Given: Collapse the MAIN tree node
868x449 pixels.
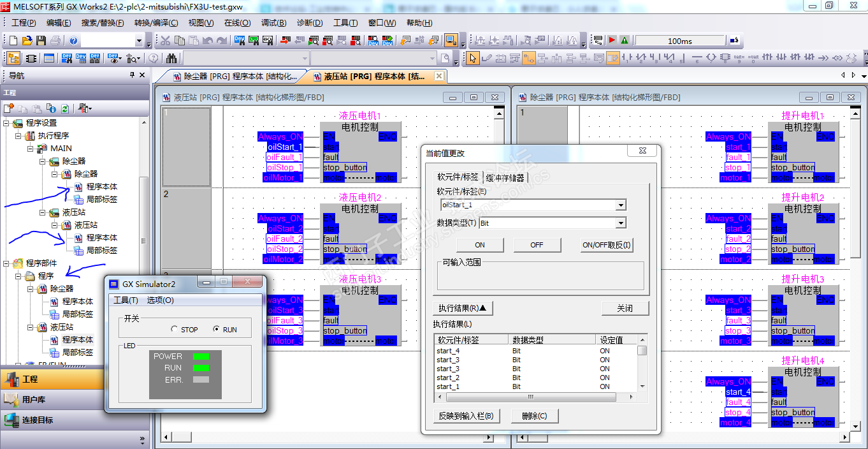Looking at the screenshot, I should pos(31,149).
